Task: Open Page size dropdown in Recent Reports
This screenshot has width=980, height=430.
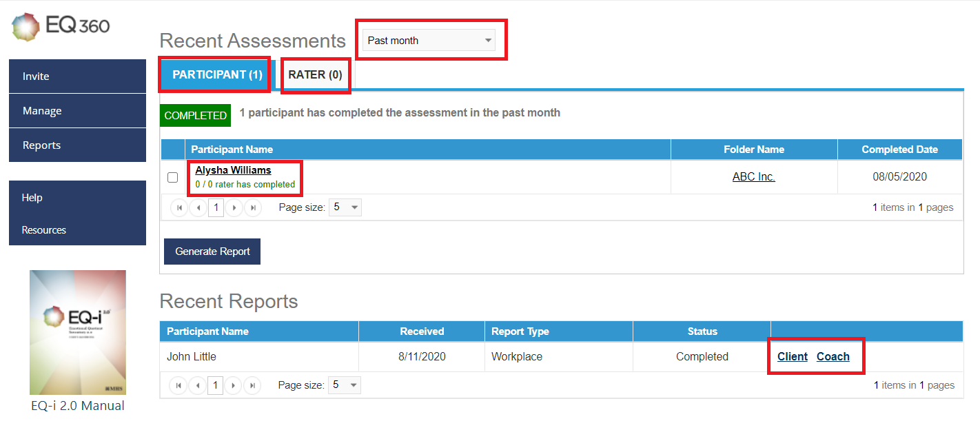Action: pos(344,385)
